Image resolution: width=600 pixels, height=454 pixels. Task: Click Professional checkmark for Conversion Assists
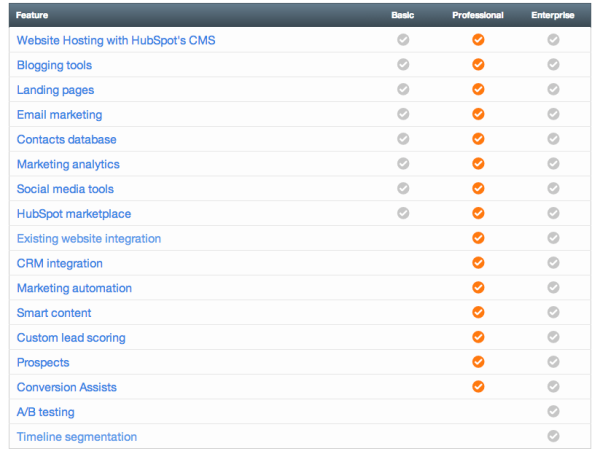tap(478, 386)
